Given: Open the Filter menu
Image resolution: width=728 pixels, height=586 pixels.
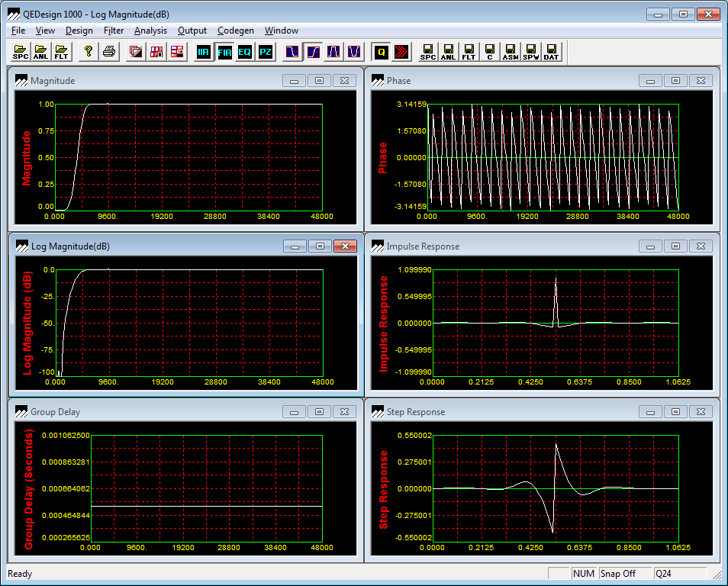Looking at the screenshot, I should pyautogui.click(x=114, y=31).
